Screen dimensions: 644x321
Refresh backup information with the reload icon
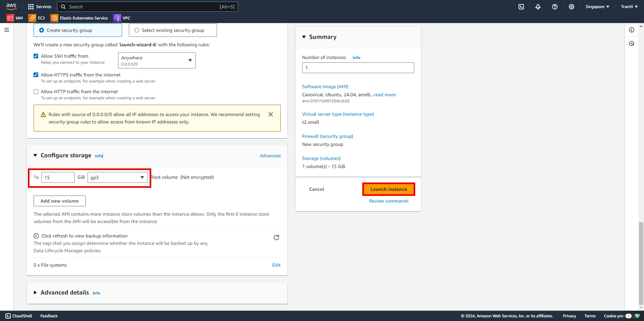[276, 237]
